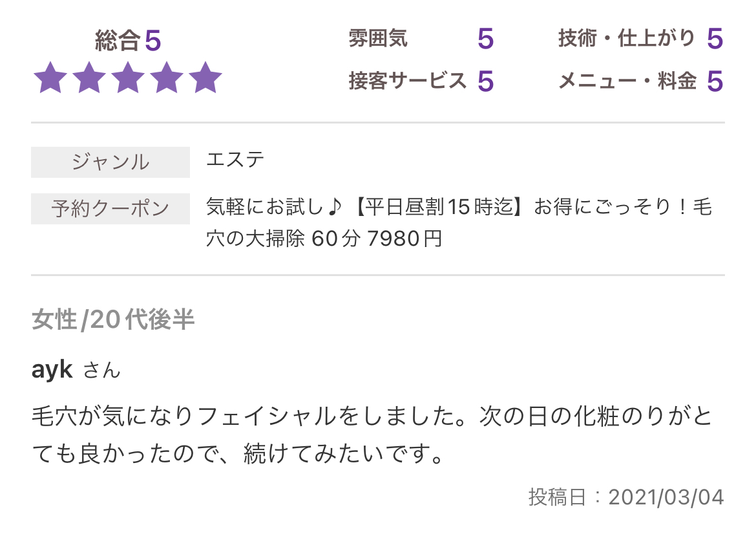Viewport: 756px width, 538px height.
Task: Click the 総合 overall score 5
Action: [152, 41]
